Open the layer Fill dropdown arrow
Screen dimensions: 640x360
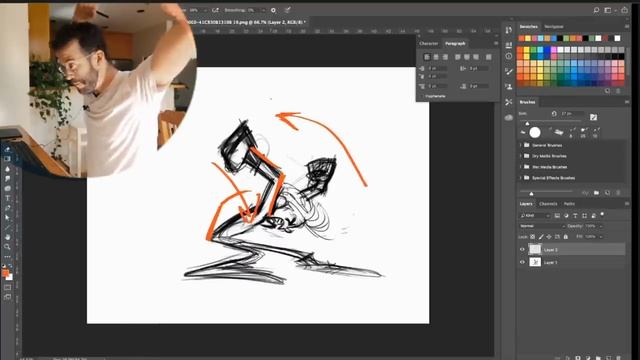[600, 237]
